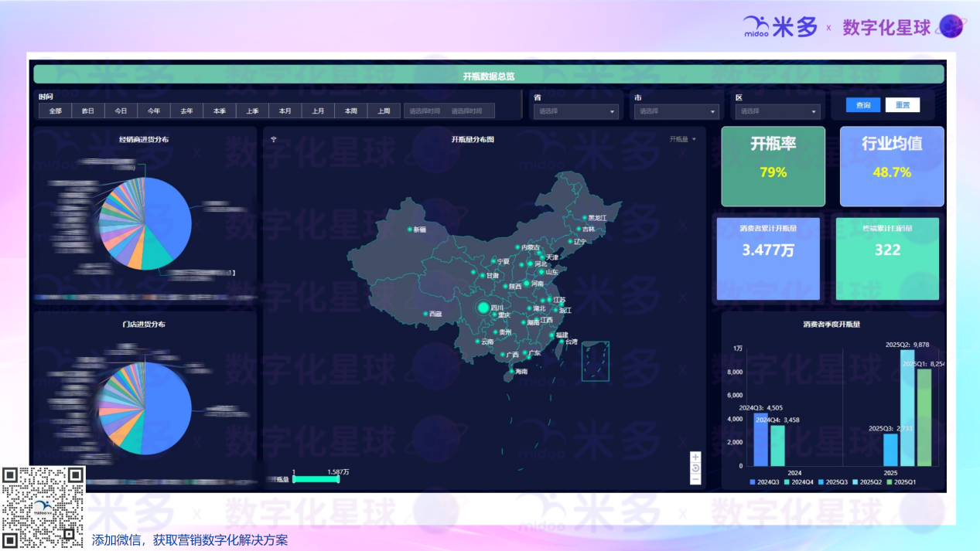The width and height of the screenshot is (980, 551).
Task: Open the 省 province dropdown
Action: [x=578, y=111]
